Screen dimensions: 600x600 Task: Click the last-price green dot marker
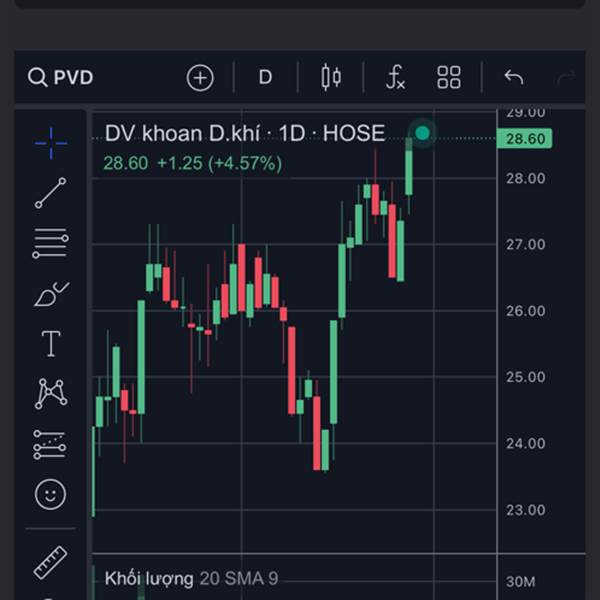pos(422,133)
